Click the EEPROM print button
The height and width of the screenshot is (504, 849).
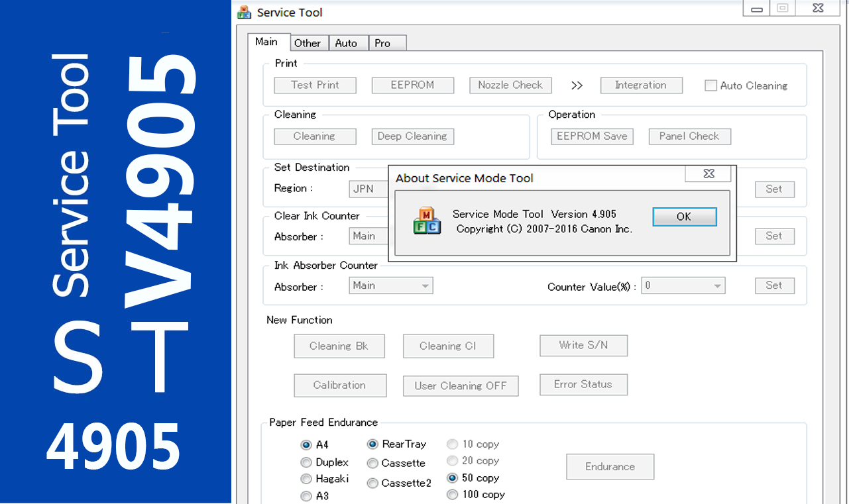click(x=412, y=85)
